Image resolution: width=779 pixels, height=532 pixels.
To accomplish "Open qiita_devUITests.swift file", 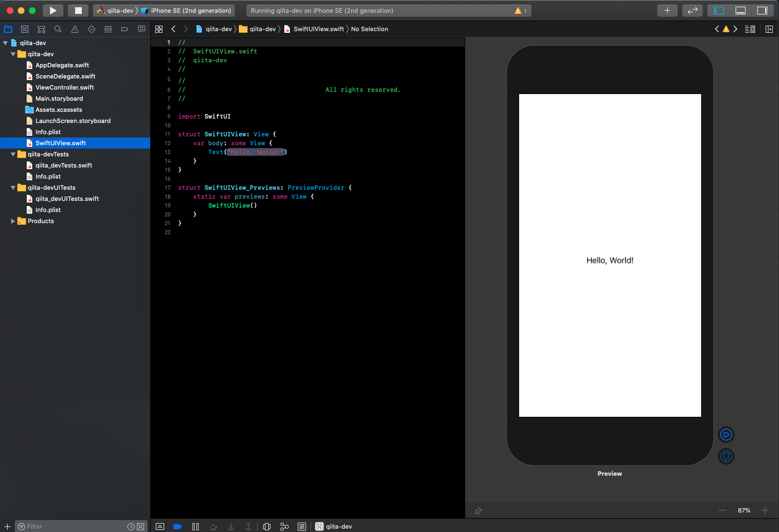I will (x=67, y=199).
